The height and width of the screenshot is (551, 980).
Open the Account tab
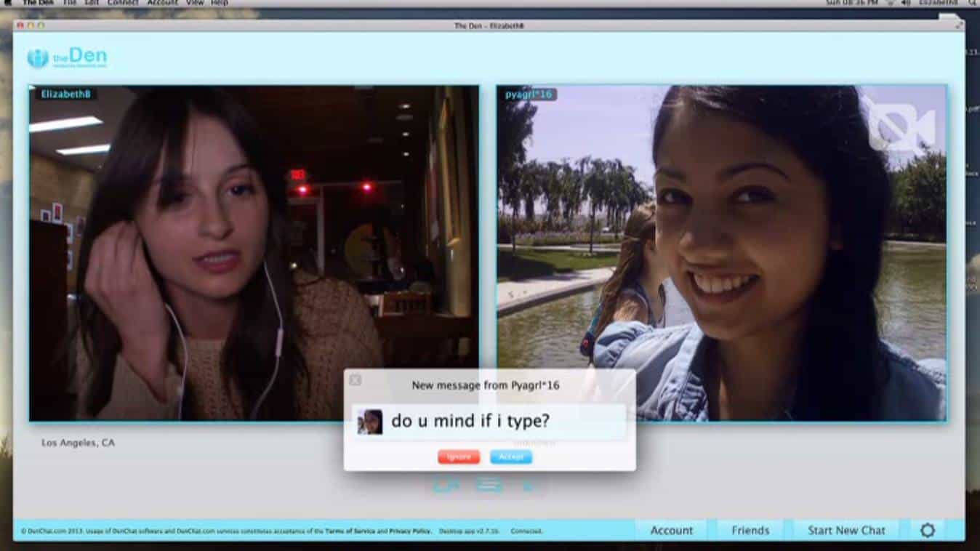coord(671,530)
